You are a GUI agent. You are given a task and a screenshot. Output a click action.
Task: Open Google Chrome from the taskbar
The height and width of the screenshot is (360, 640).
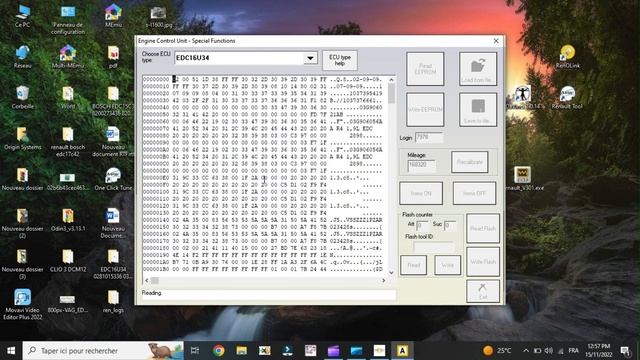218,351
